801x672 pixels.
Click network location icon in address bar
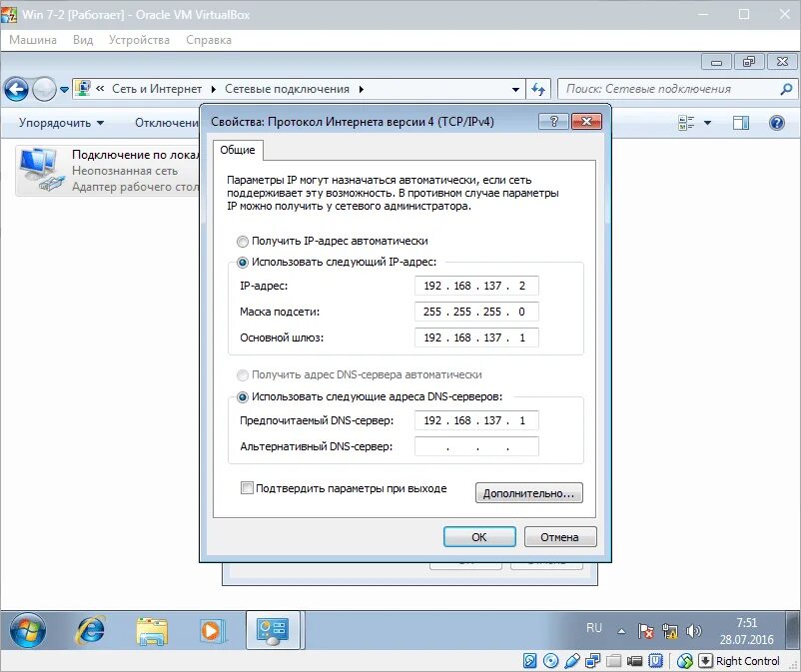tap(83, 89)
